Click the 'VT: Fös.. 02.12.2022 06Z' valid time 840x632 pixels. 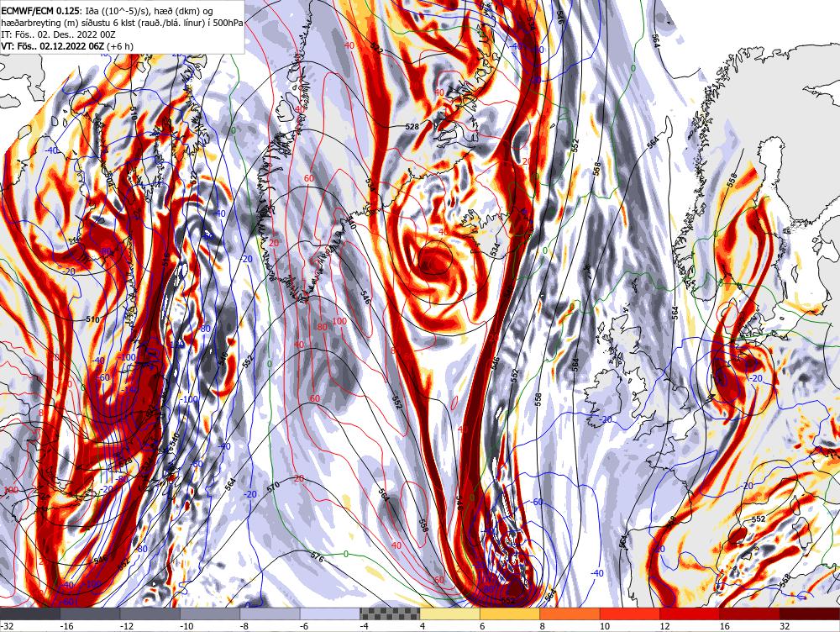tap(52, 46)
